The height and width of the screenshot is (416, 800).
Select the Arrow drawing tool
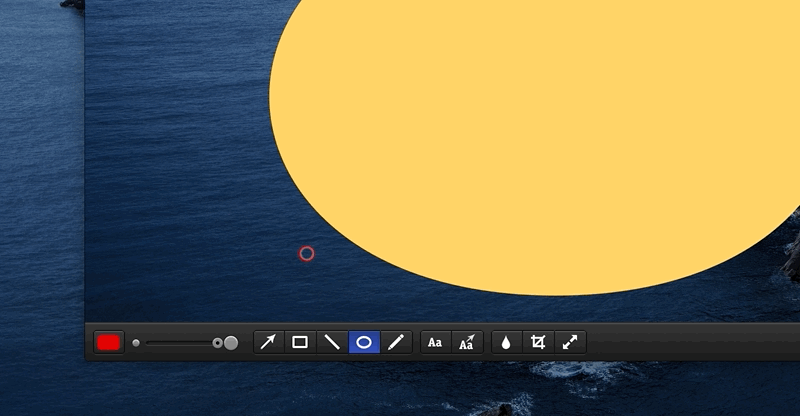(x=268, y=342)
